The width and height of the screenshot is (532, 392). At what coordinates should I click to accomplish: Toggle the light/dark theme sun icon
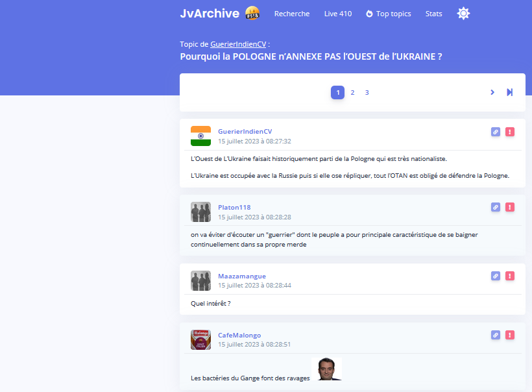(x=463, y=14)
